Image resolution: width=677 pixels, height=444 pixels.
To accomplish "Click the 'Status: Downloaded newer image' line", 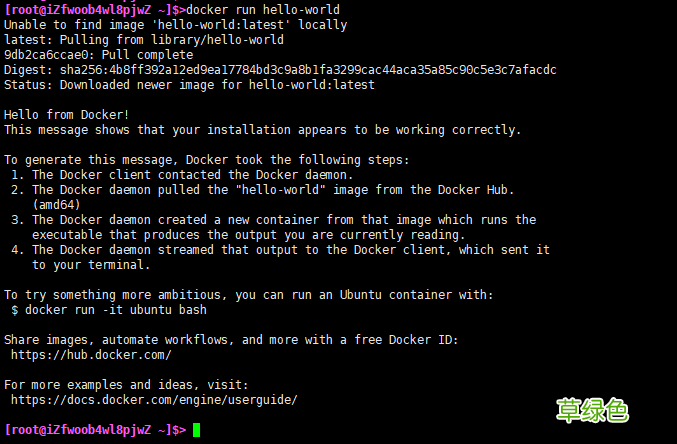I will (x=189, y=85).
